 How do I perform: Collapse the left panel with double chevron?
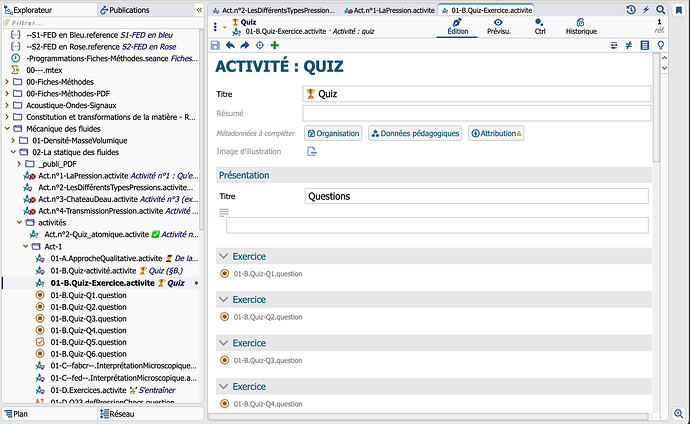click(199, 10)
